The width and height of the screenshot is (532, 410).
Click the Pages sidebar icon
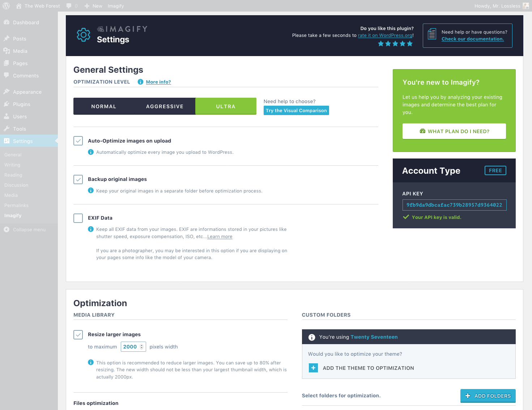7,63
